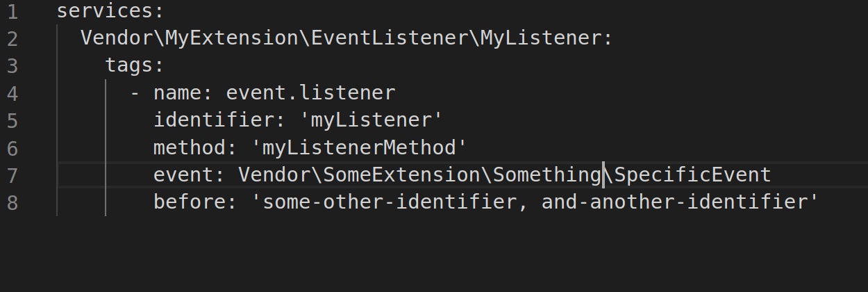868x292 pixels.
Task: Click line number 8 in the gutter
Action: [12, 202]
